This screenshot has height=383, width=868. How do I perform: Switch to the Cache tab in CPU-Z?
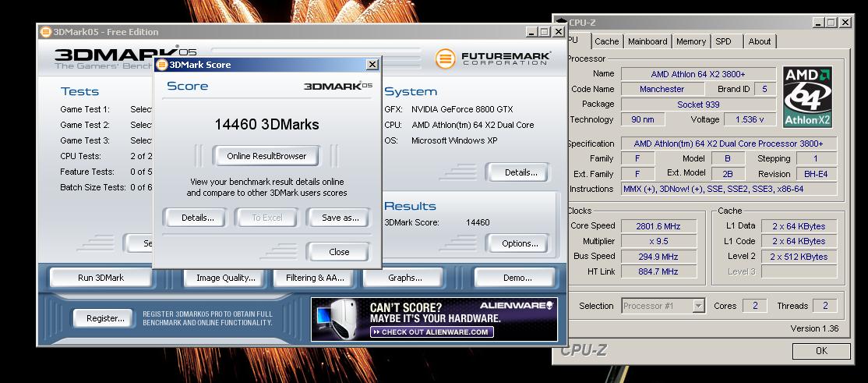[607, 41]
